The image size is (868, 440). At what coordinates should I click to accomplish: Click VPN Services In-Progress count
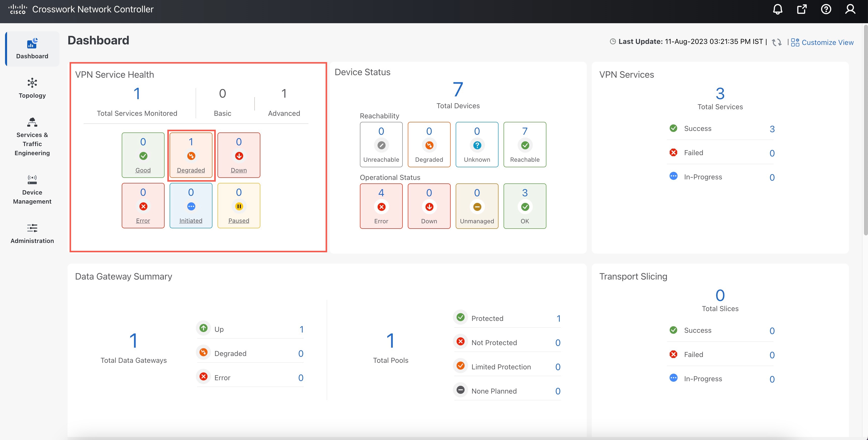tap(772, 177)
